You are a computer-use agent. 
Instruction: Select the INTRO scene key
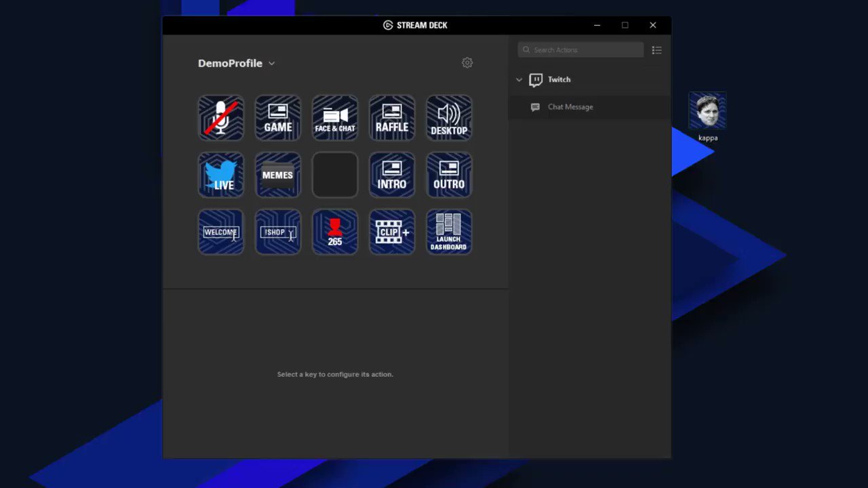pyautogui.click(x=392, y=175)
